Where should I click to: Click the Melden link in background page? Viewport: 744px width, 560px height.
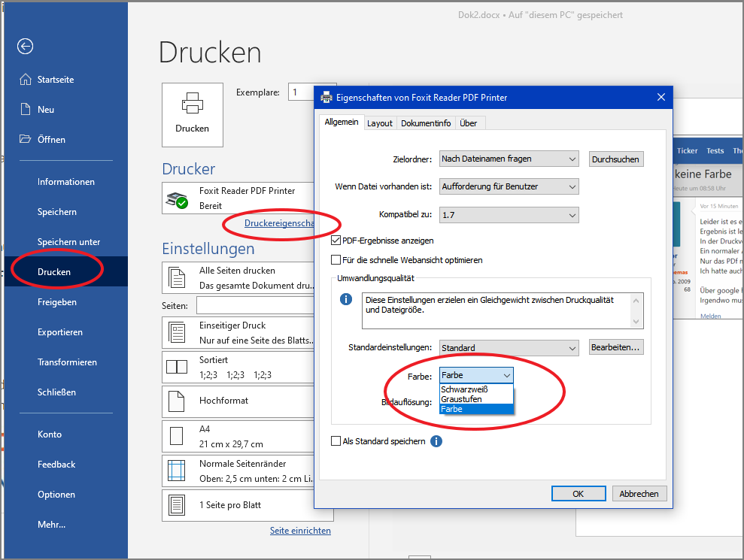pos(710,316)
